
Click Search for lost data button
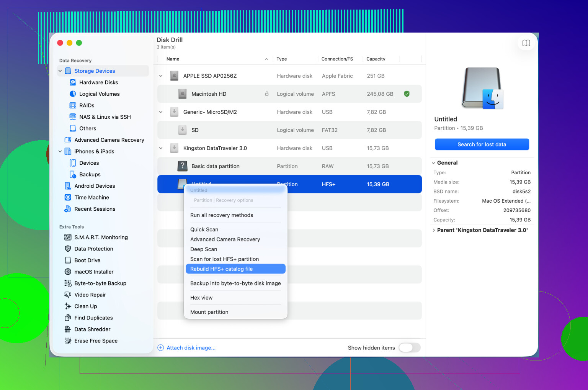coord(482,144)
